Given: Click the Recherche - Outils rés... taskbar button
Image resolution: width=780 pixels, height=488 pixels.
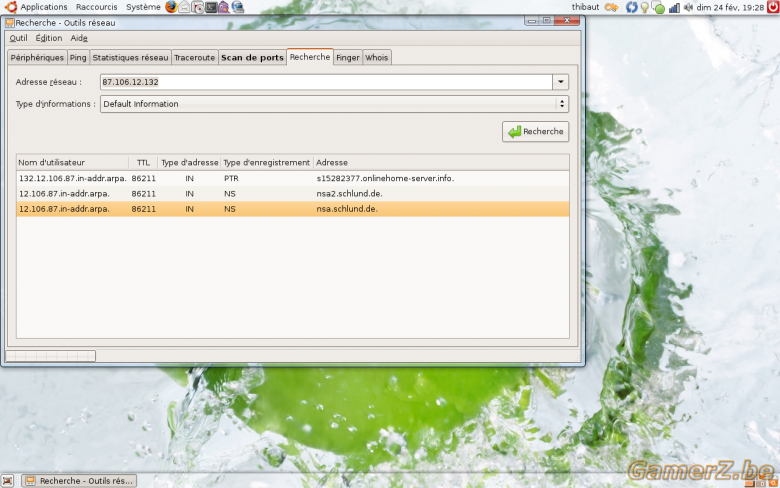Looking at the screenshot, I should point(80,481).
